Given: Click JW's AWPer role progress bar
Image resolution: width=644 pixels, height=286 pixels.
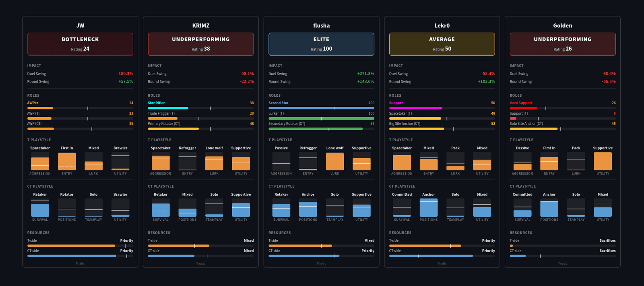Looking at the screenshot, I should pos(80,108).
